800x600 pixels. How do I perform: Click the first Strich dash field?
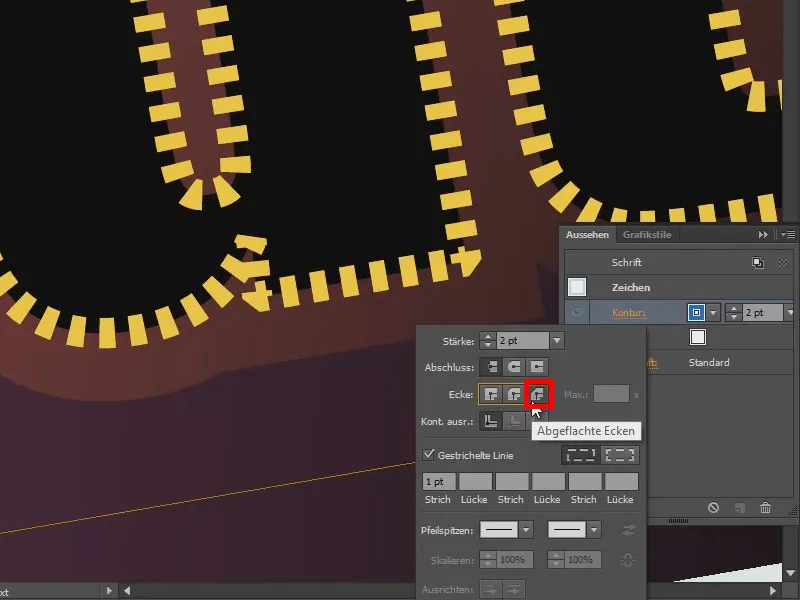[x=439, y=482]
